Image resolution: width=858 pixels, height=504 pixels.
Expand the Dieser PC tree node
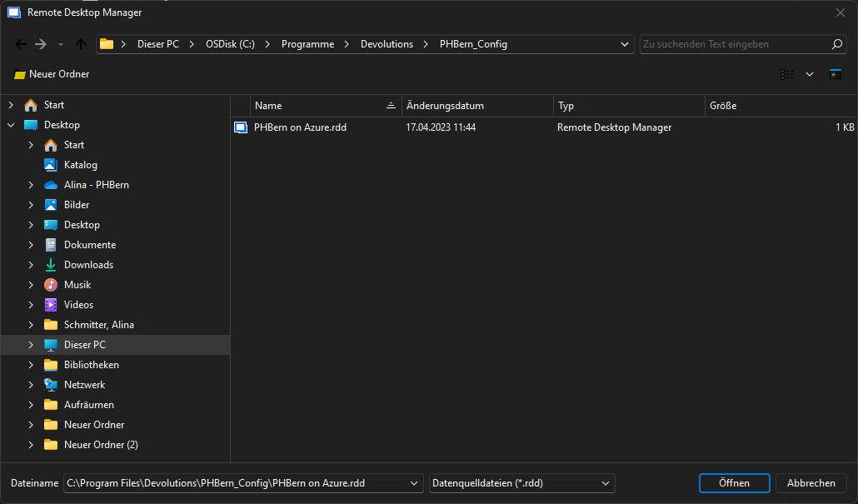[31, 345]
